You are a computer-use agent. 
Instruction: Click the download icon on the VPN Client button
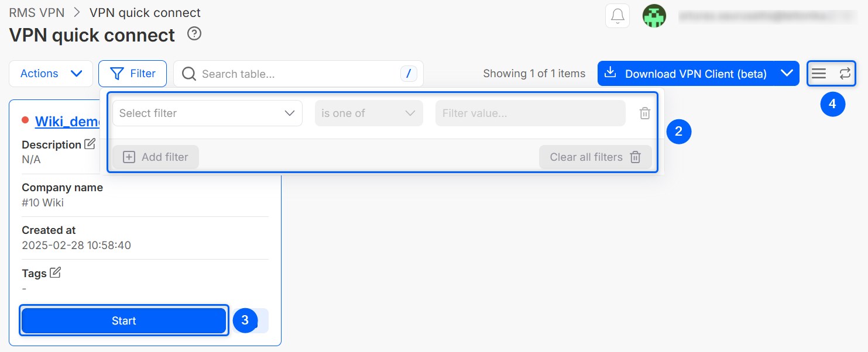(x=610, y=73)
